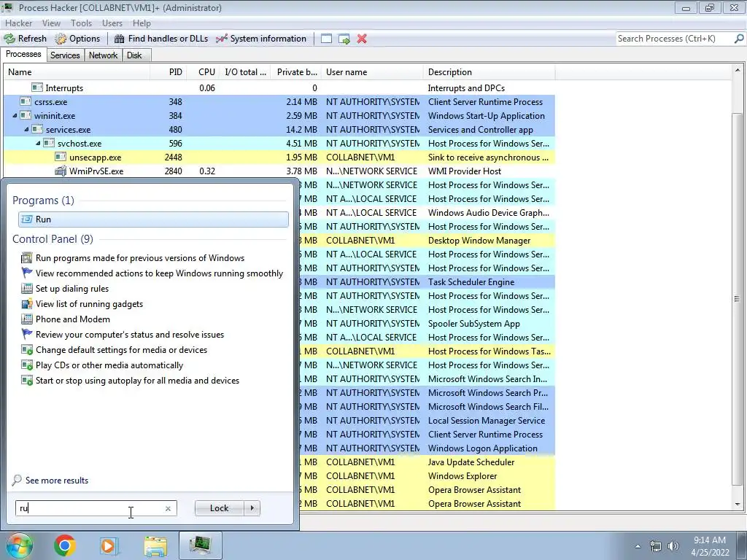This screenshot has width=747, height=560.
Task: Select the services.exe process icon
Action: click(37, 129)
